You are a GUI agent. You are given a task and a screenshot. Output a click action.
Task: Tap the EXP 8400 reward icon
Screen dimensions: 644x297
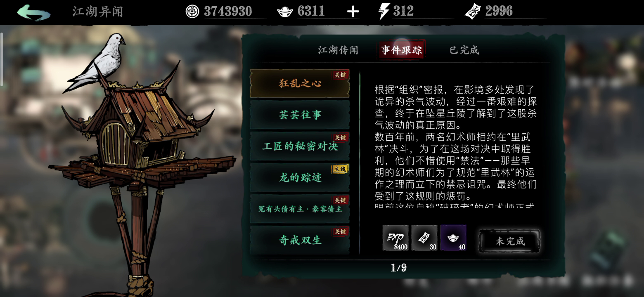coord(395,238)
